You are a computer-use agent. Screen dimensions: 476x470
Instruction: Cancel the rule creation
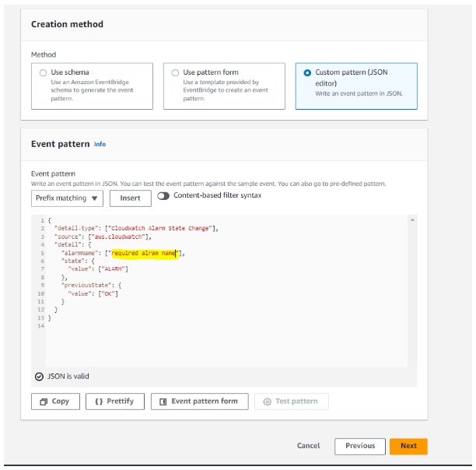click(308, 446)
